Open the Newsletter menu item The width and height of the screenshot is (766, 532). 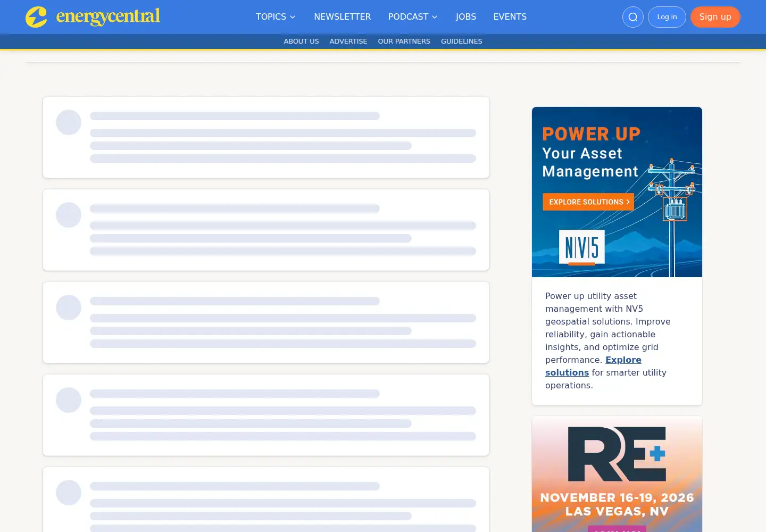click(342, 17)
